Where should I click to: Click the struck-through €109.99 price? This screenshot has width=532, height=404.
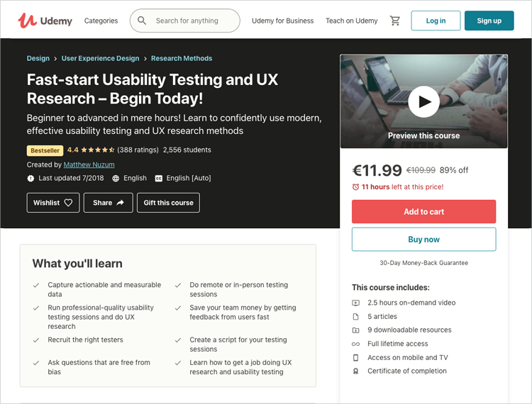(421, 170)
